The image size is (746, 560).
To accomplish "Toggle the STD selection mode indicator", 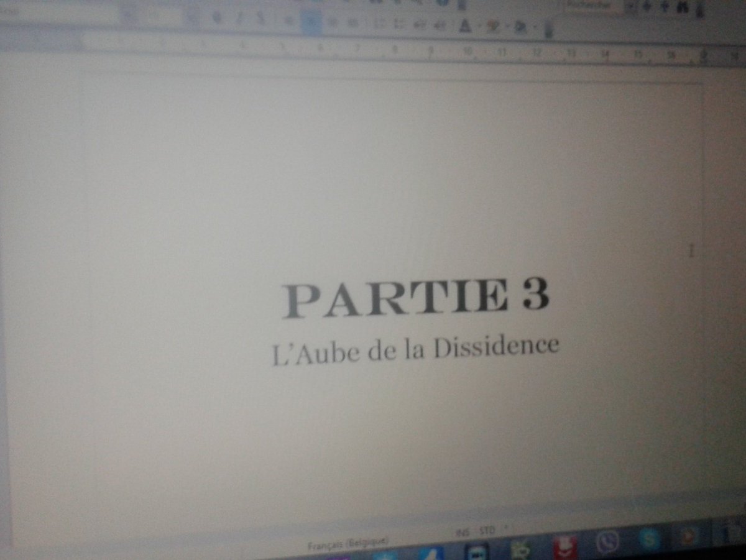I will (488, 532).
